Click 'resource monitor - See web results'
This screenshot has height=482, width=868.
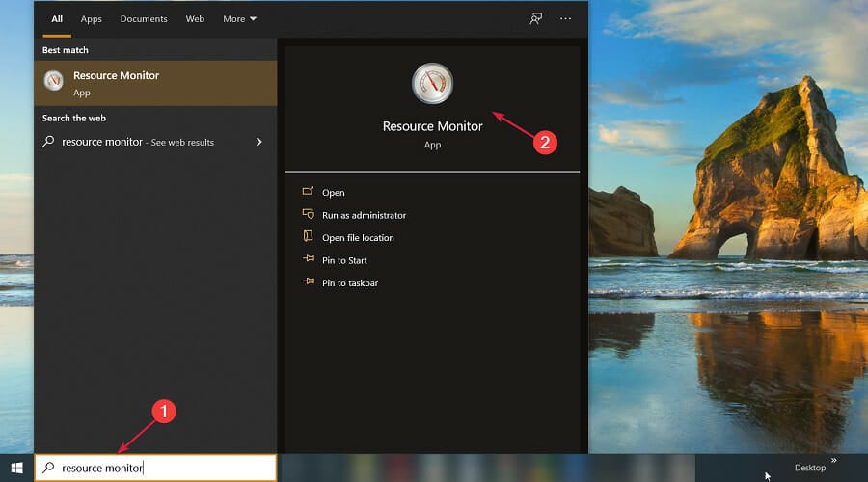coord(138,142)
